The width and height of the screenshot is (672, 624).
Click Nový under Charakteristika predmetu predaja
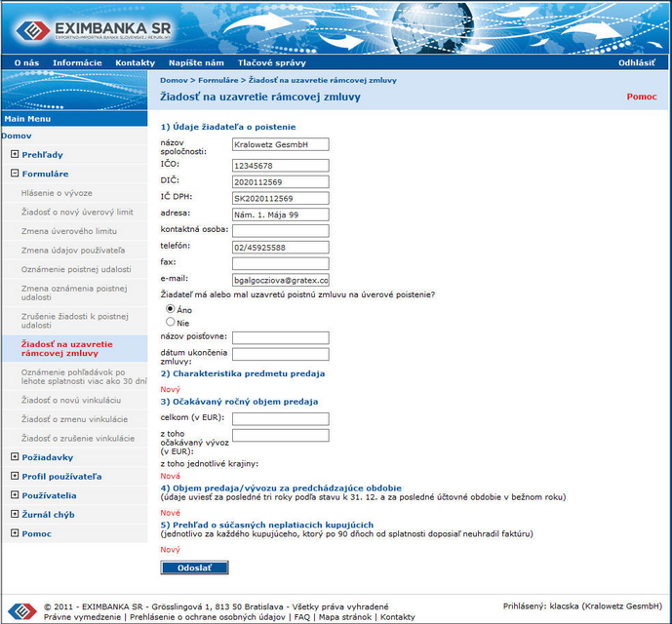coord(170,389)
